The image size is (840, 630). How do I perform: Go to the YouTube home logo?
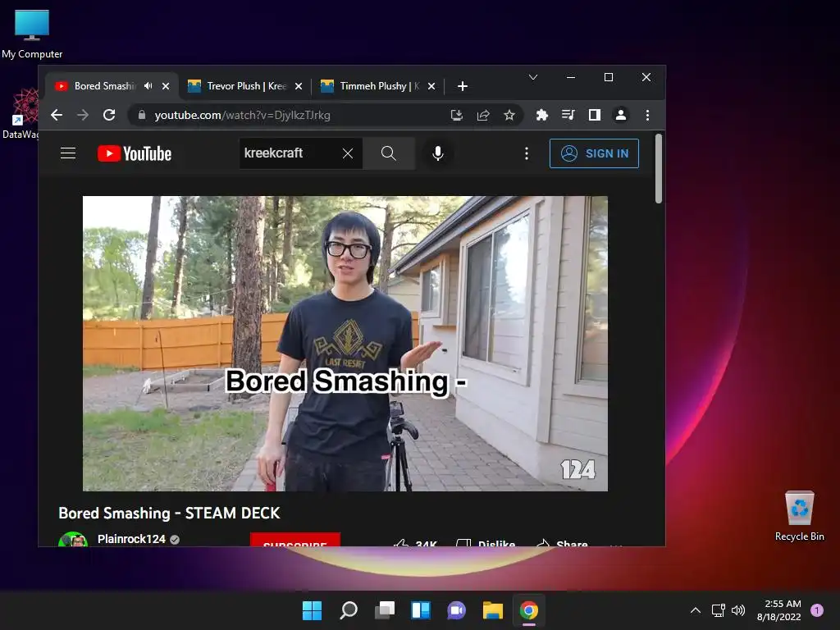pyautogui.click(x=135, y=153)
